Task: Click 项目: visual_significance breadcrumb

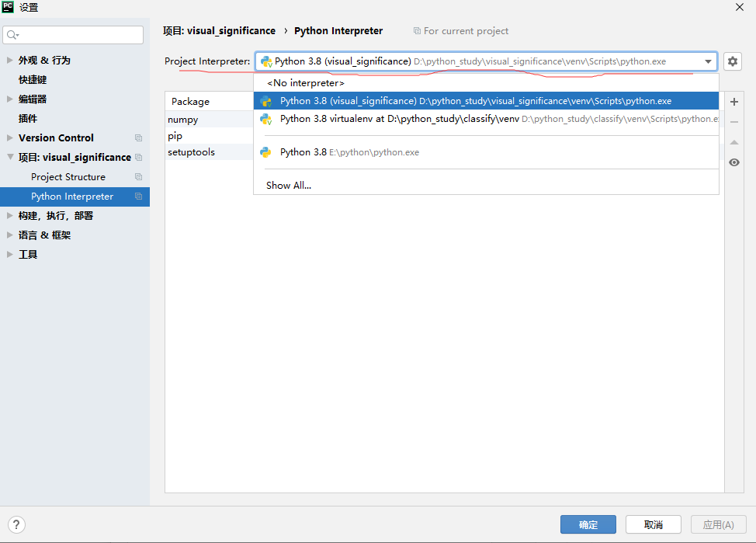Action: click(219, 31)
